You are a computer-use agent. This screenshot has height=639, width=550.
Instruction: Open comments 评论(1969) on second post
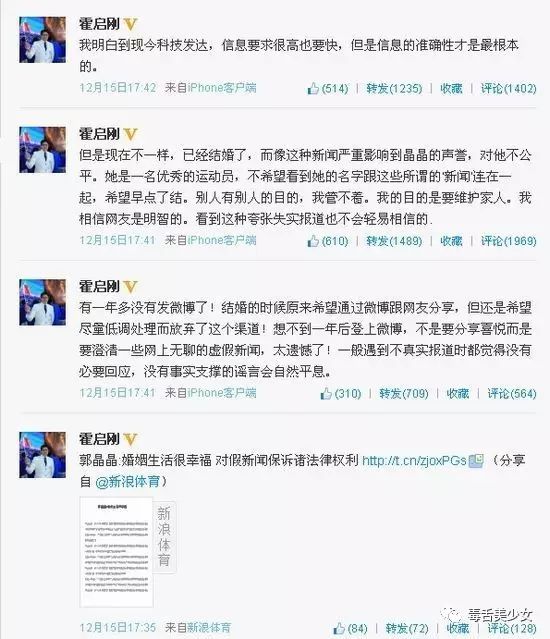(x=508, y=241)
